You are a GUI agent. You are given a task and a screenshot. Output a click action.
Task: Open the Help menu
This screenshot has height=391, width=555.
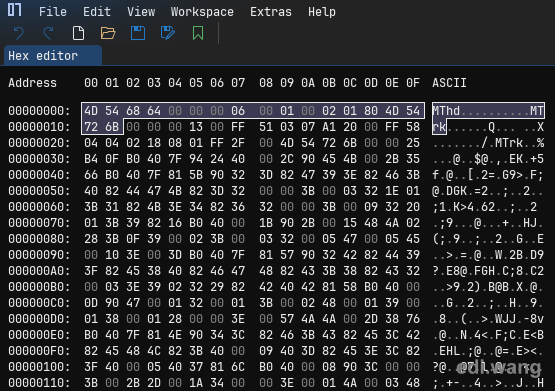(x=322, y=12)
